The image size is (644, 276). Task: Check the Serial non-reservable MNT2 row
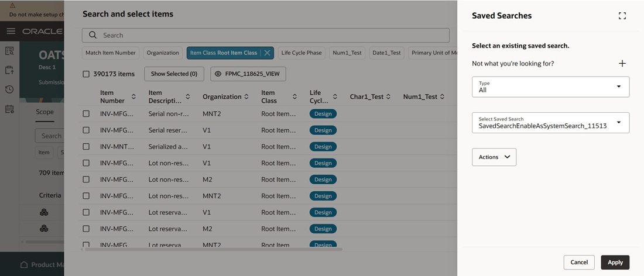click(86, 113)
